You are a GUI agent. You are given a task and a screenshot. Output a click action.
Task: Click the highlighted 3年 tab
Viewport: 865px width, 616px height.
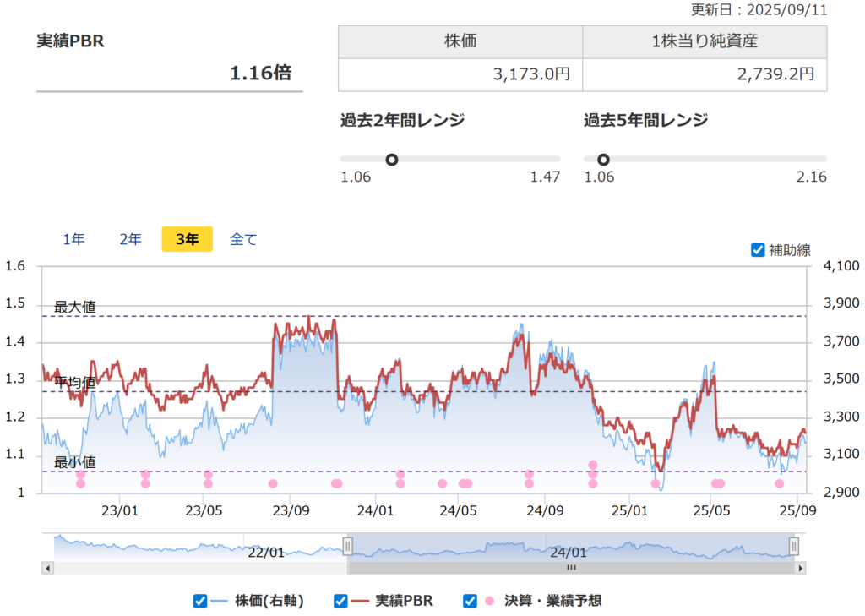click(187, 239)
